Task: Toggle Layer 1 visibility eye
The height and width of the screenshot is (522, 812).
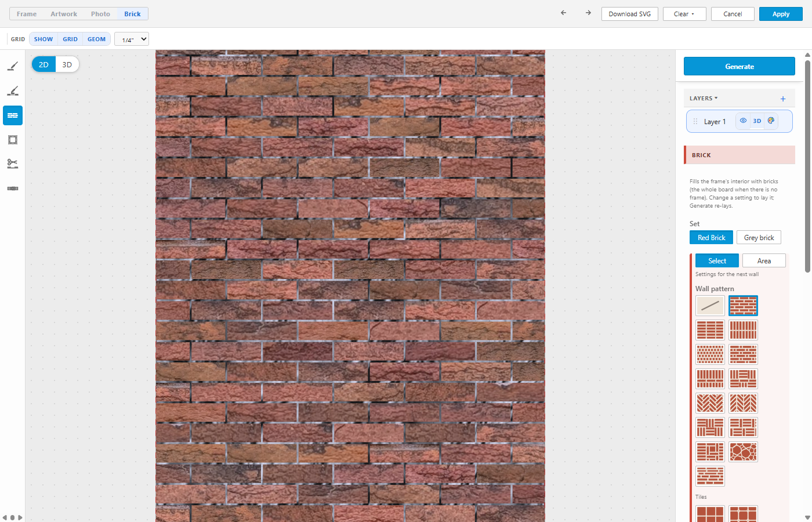Action: (x=743, y=121)
